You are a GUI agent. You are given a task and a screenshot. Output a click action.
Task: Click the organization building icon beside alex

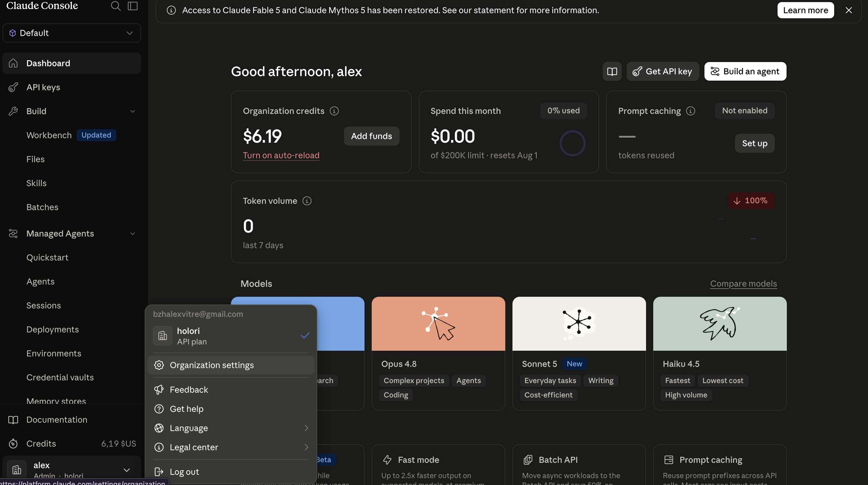(16, 470)
